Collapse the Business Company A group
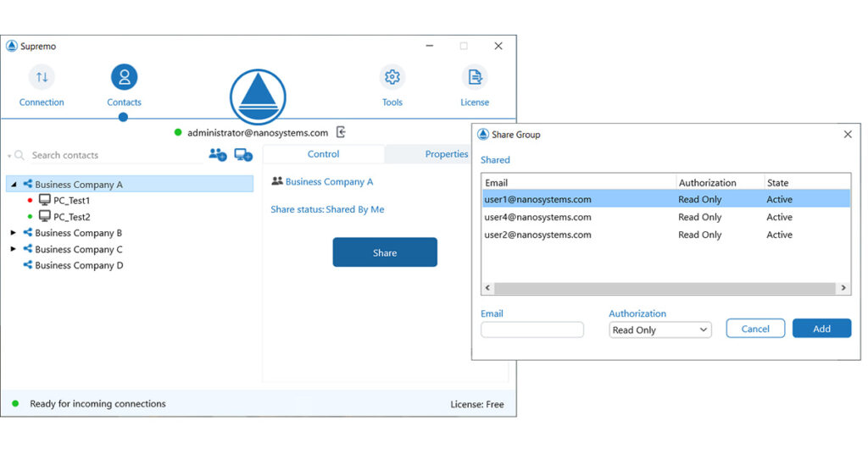This screenshot has width=868, height=454. 14,185
